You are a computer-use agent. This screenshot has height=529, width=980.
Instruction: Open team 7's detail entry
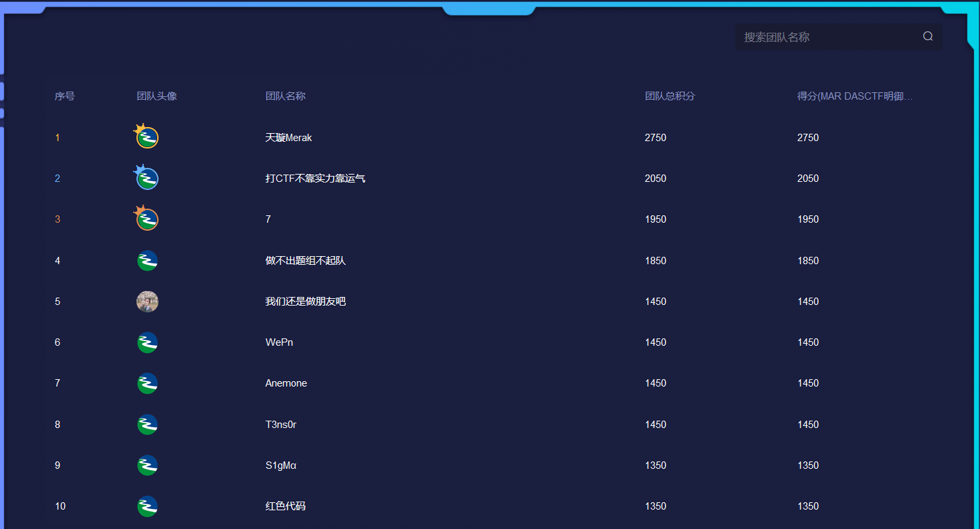pos(268,219)
